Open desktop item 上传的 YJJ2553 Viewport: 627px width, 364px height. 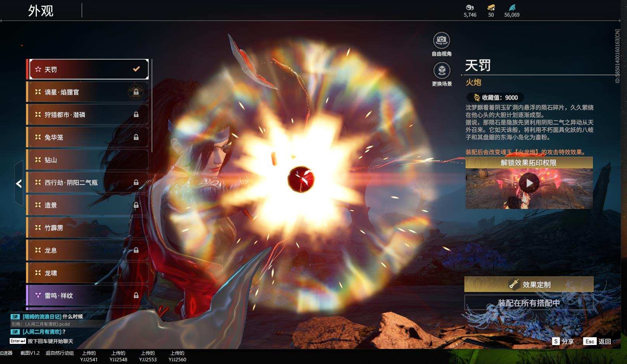coord(148,356)
